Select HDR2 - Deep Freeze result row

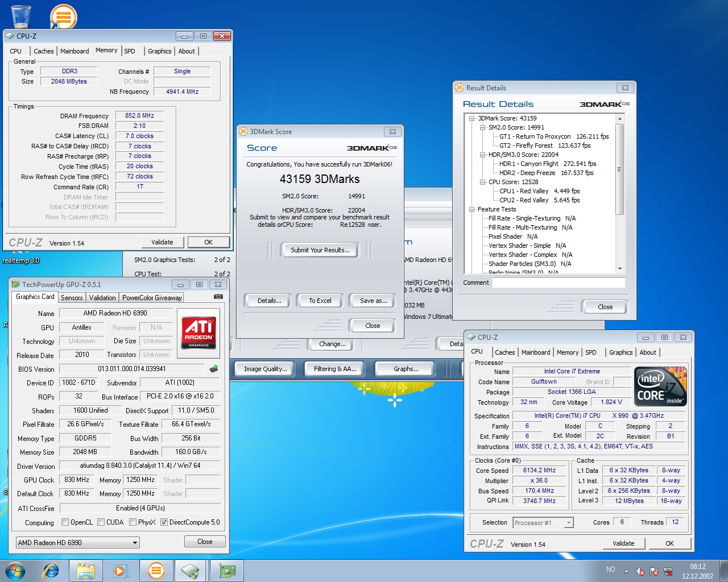click(546, 173)
